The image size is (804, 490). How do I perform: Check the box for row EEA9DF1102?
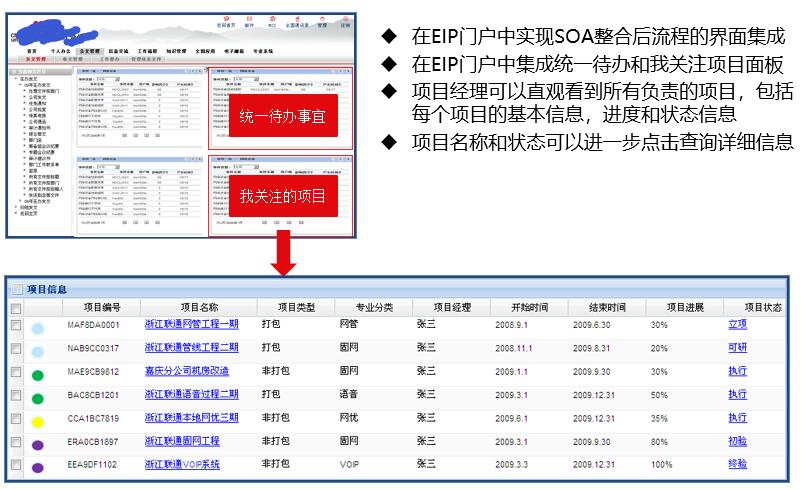pos(16,464)
